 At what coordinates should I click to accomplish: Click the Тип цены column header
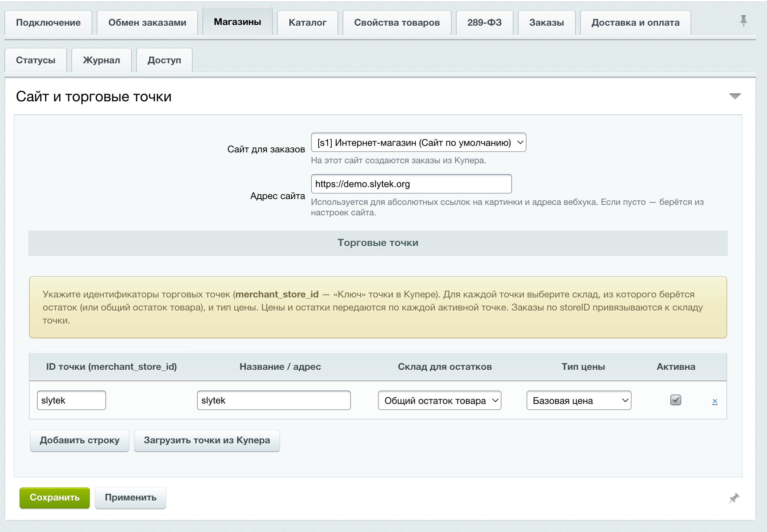[583, 367]
